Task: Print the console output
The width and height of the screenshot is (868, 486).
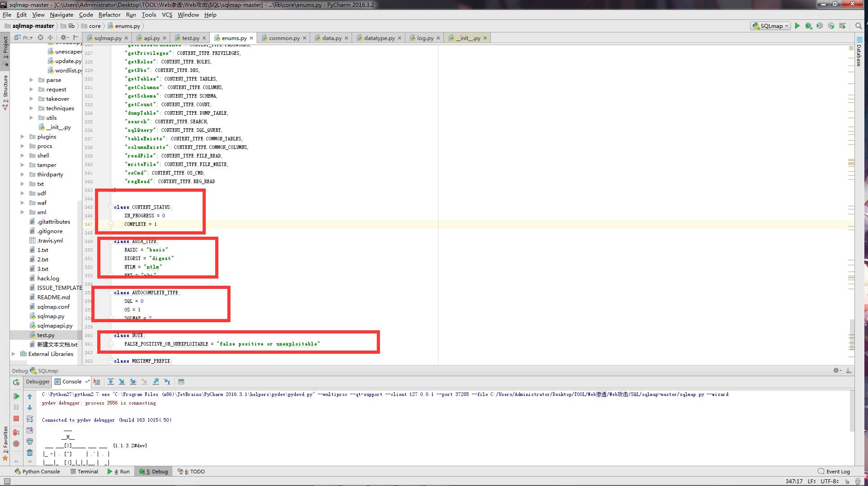Action: (30, 441)
